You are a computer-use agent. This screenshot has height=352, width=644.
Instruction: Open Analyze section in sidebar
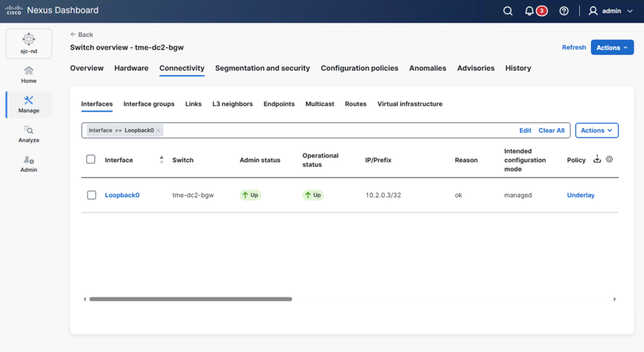tap(29, 134)
